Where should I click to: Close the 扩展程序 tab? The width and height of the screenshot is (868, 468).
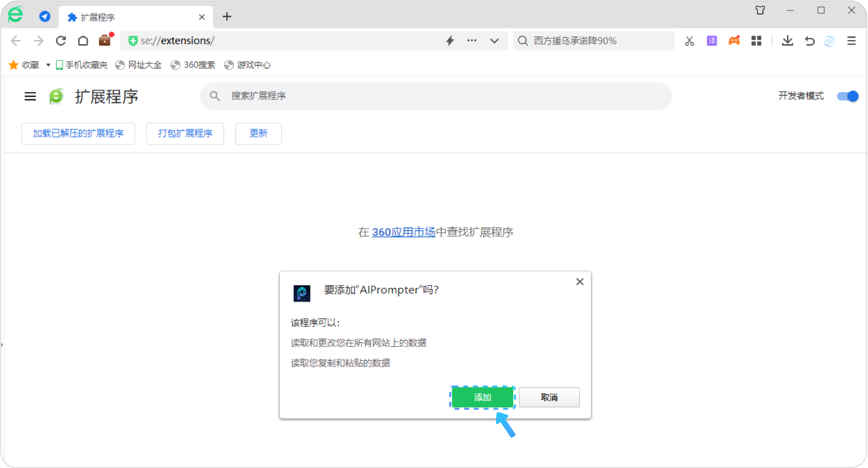pos(202,17)
